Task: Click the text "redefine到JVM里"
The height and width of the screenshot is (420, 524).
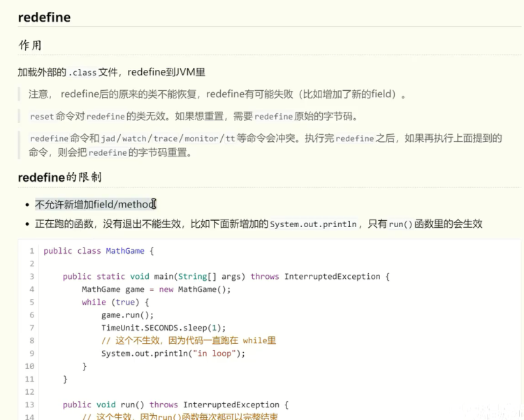Action: click(x=166, y=72)
